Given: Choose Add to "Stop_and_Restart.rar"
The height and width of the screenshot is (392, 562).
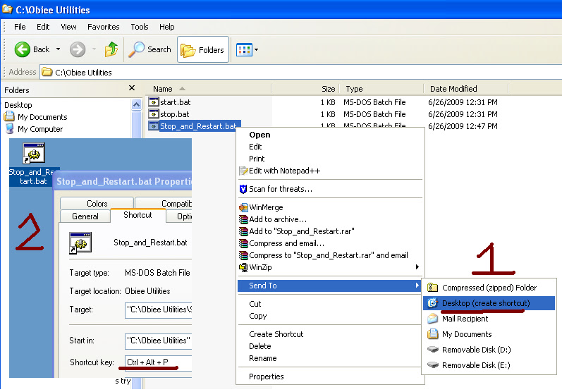Looking at the screenshot, I should 301,231.
